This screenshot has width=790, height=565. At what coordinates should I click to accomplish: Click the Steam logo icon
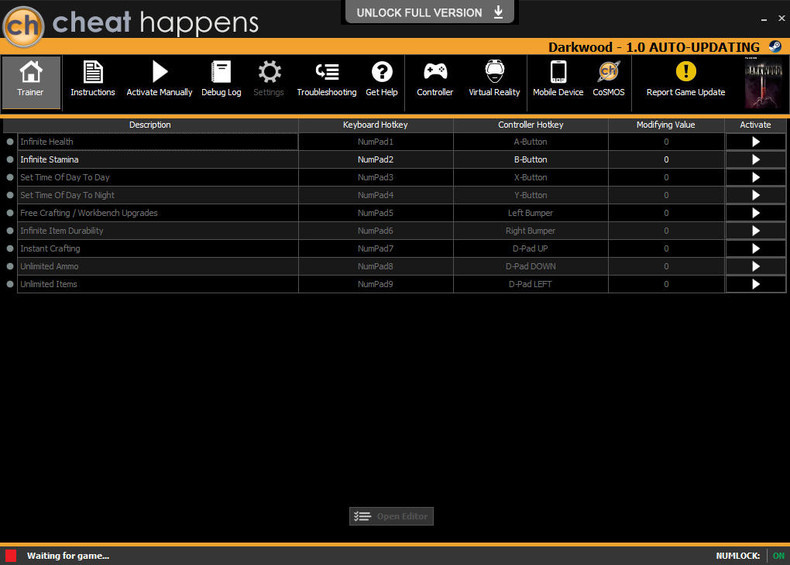click(775, 47)
